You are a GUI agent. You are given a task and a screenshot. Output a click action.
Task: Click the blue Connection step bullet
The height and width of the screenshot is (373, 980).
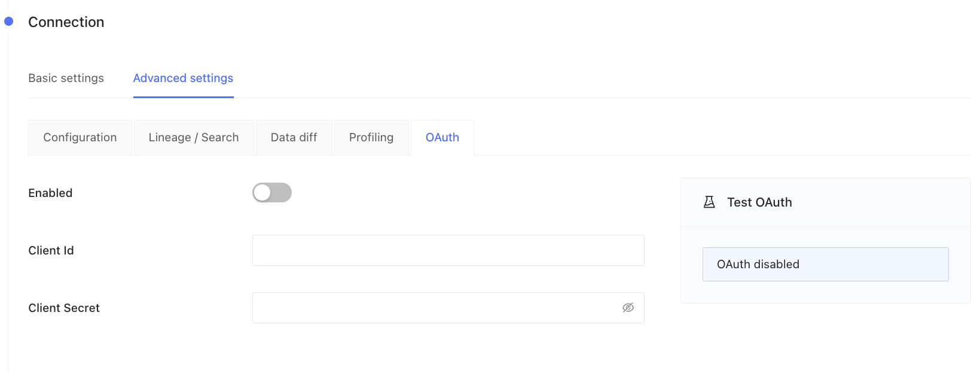coord(9,22)
